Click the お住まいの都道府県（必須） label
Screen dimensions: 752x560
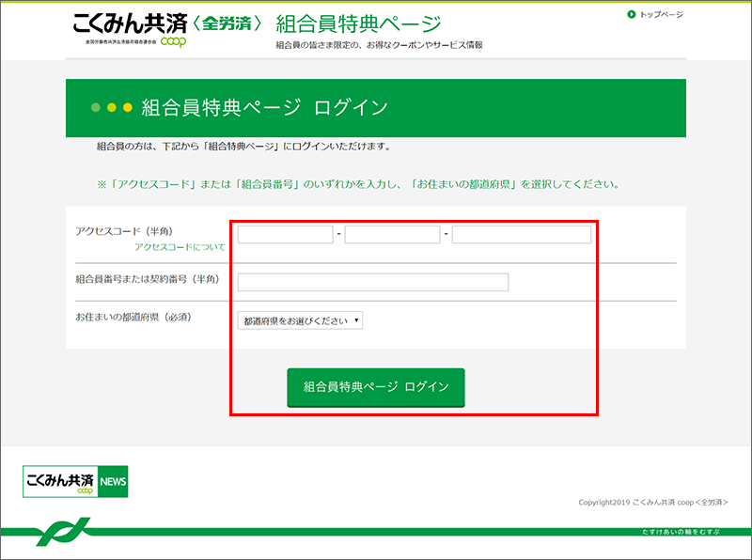pyautogui.click(x=133, y=317)
